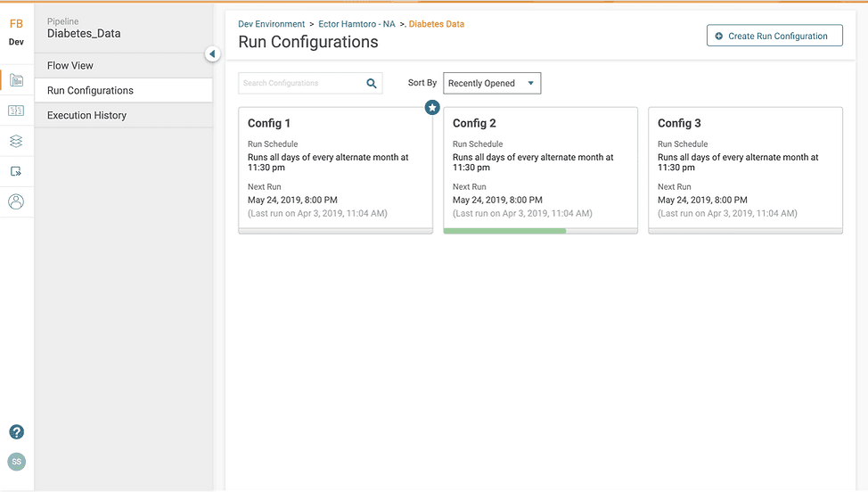Click the Create Run Configuration button

pyautogui.click(x=774, y=36)
